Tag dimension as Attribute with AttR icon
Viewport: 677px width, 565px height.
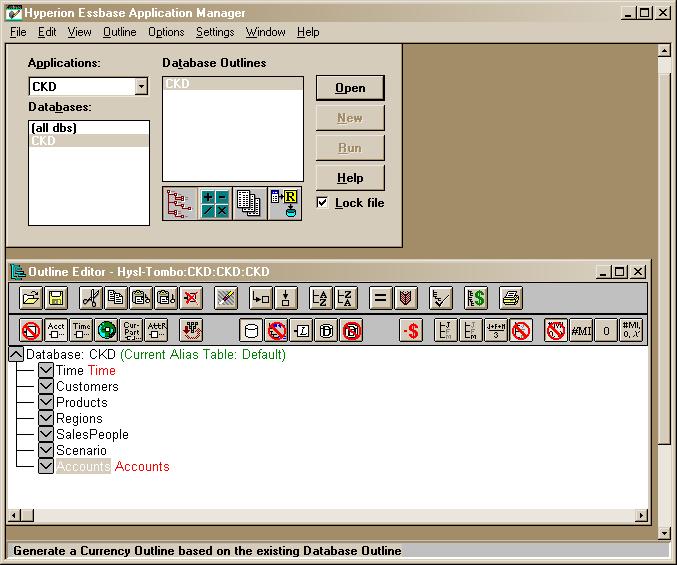(x=156, y=331)
